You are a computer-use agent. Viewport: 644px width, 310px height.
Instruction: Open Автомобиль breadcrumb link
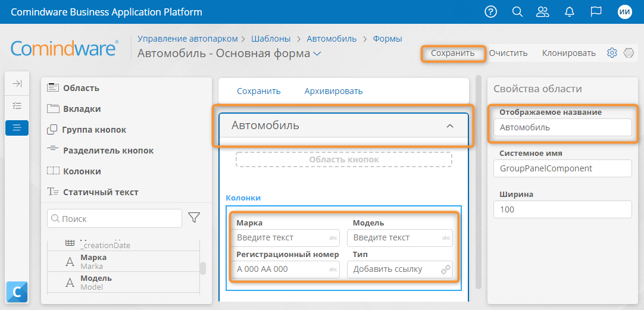(332, 39)
